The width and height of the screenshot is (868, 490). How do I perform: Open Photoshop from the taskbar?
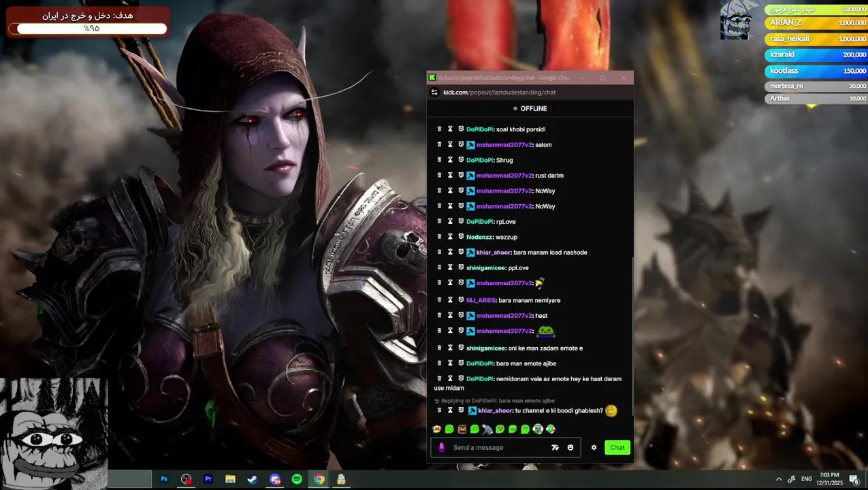coord(164,479)
